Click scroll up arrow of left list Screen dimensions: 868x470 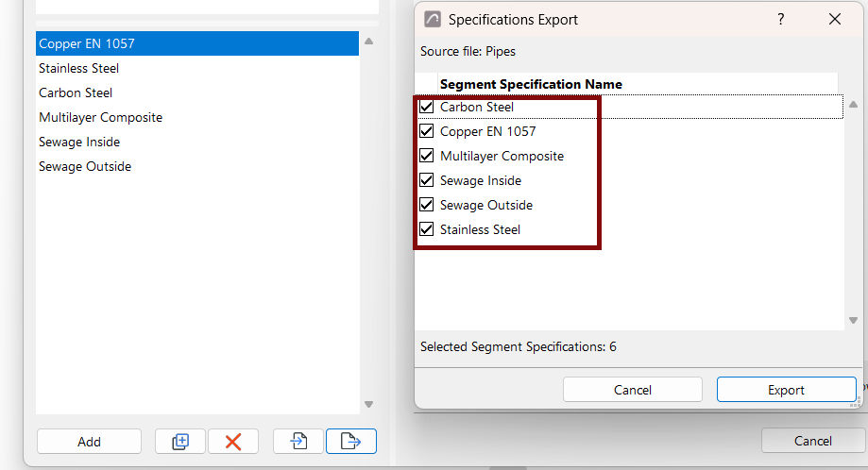pos(368,41)
